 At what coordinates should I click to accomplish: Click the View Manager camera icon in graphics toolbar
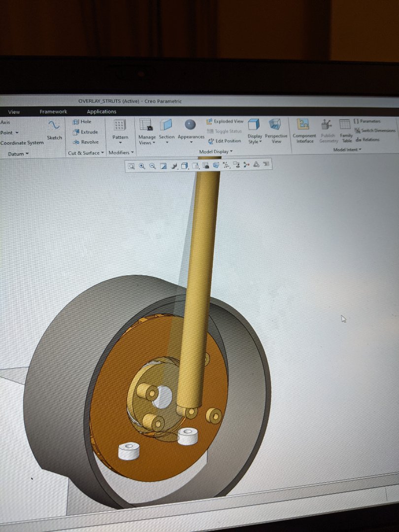click(205, 166)
